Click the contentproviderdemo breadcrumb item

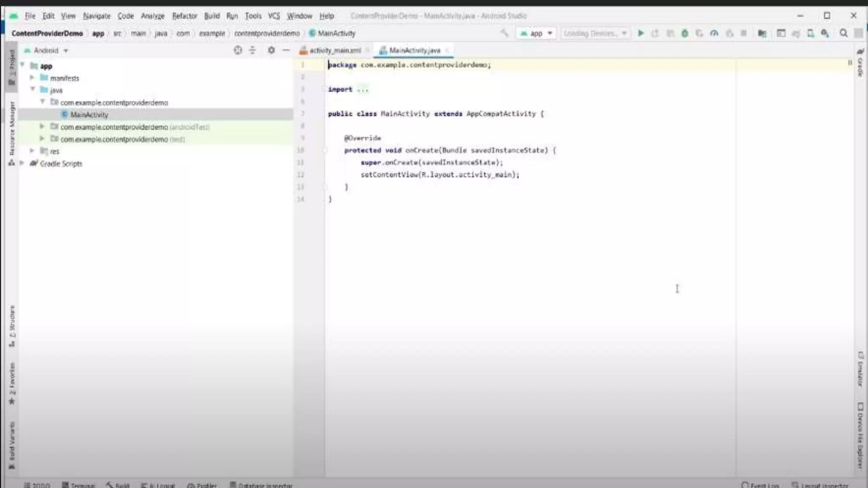tap(267, 33)
